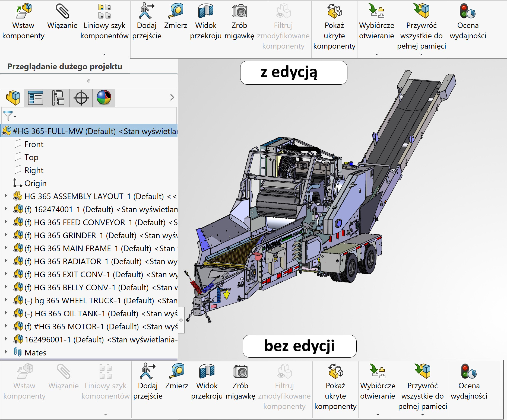Select the Origin item in the tree

(35, 183)
